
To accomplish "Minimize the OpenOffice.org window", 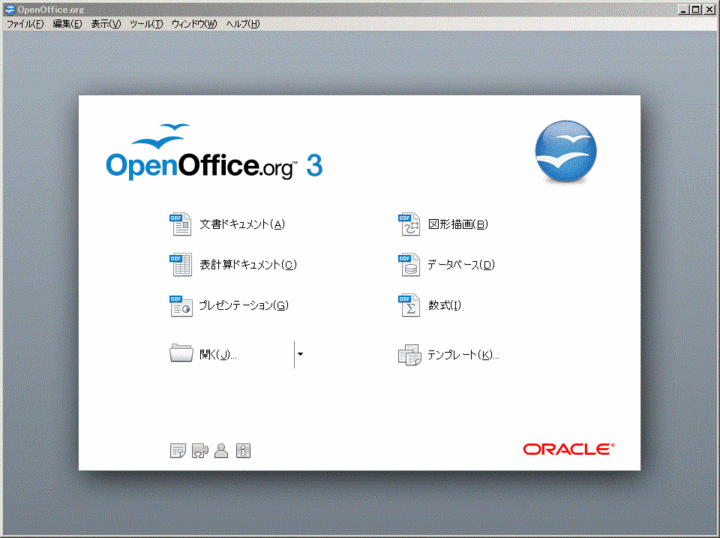I will tap(683, 9).
